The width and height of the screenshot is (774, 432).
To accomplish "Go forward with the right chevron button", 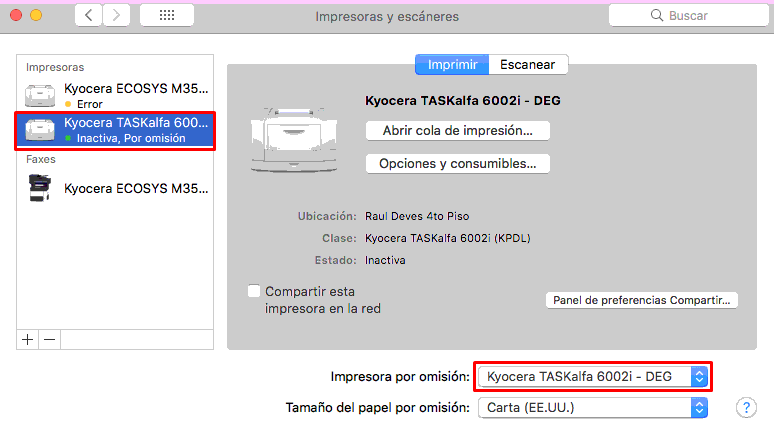I will [116, 15].
